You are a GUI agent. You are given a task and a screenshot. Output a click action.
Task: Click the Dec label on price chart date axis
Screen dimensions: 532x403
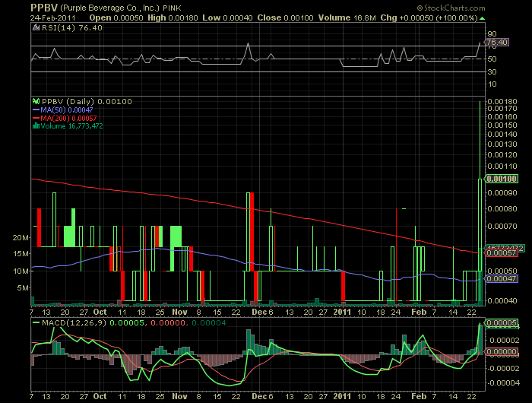point(259,312)
